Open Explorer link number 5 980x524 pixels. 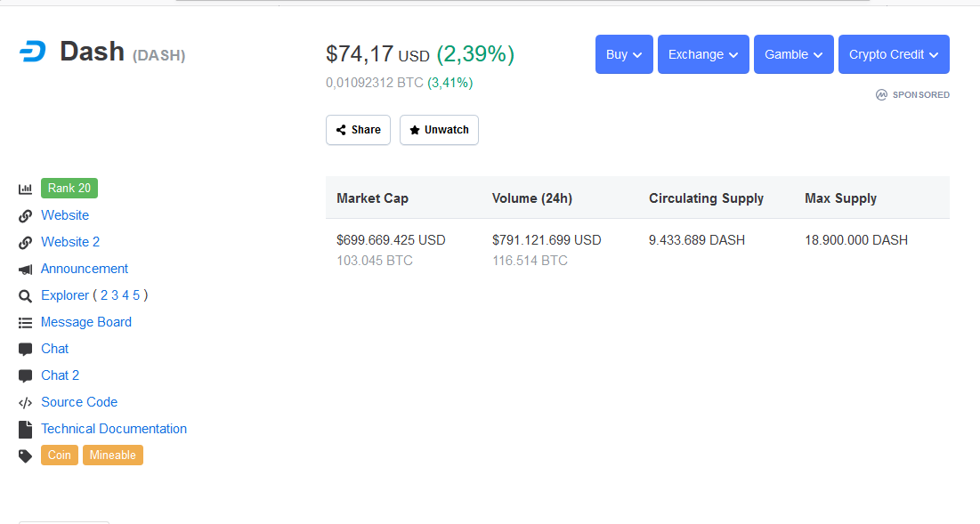(x=136, y=295)
